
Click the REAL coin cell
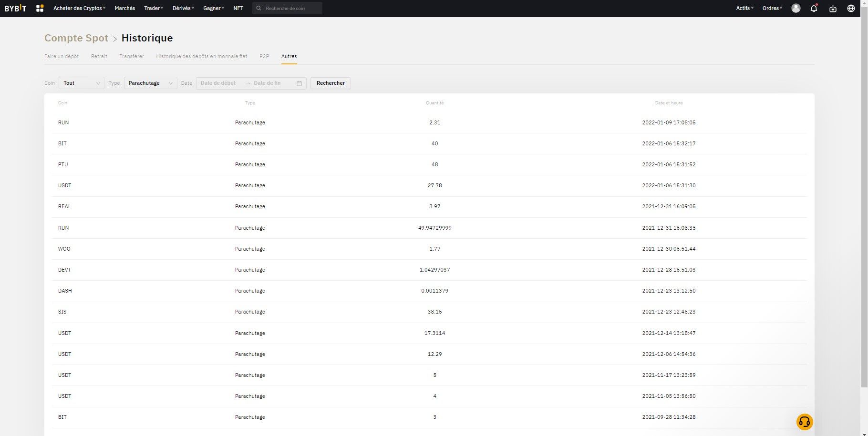pyautogui.click(x=64, y=206)
